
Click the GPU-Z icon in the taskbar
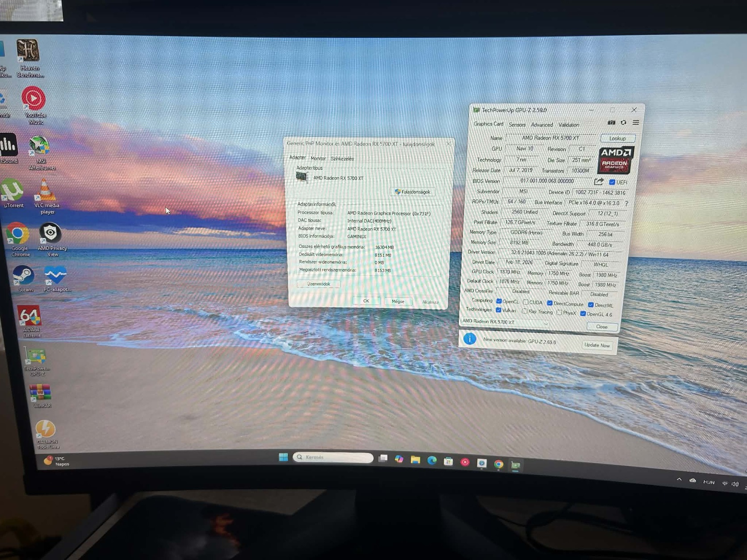pyautogui.click(x=516, y=465)
